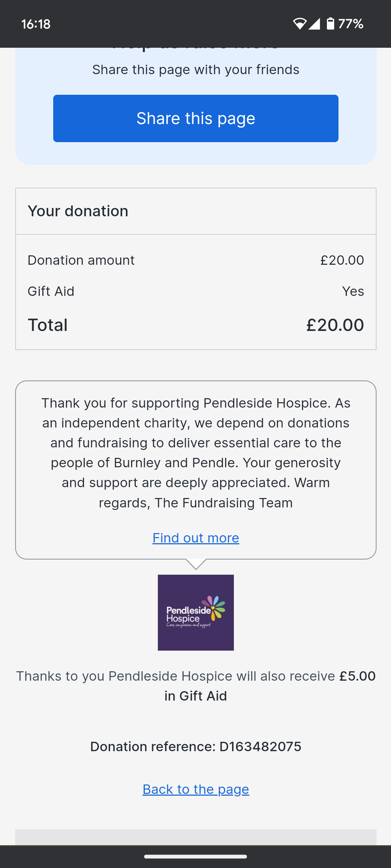Tap the Share this page button
Image resolution: width=391 pixels, height=868 pixels.
pyautogui.click(x=195, y=118)
